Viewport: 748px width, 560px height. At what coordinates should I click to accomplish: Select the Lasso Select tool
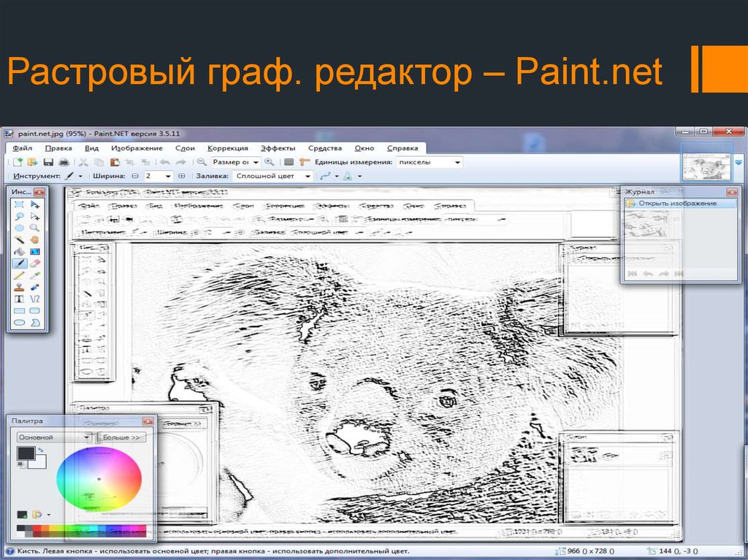19,217
